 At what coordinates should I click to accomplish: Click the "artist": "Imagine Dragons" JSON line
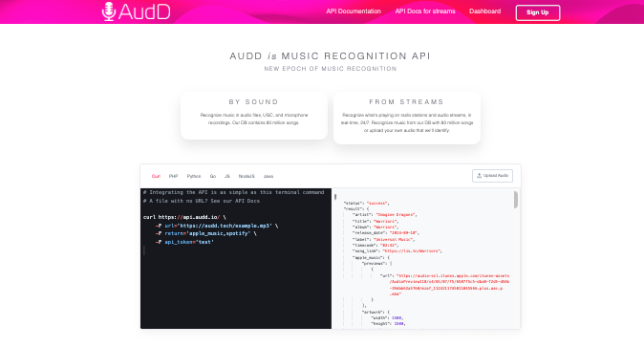pyautogui.click(x=385, y=215)
